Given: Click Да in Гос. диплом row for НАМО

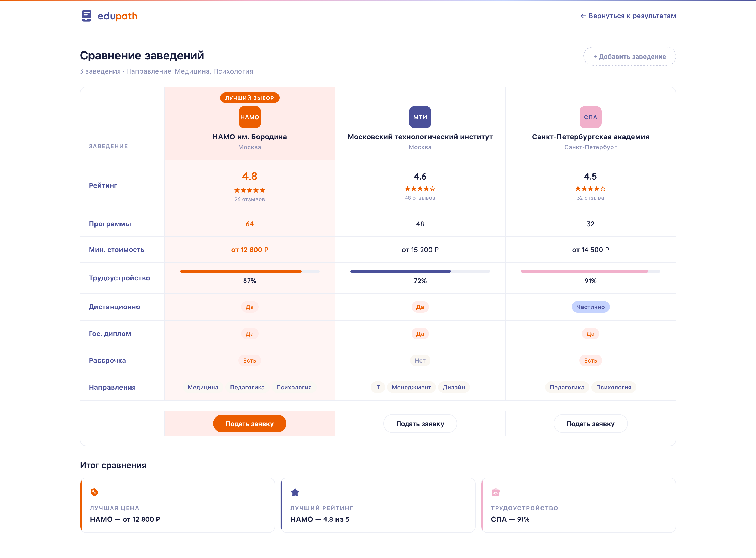Looking at the screenshot, I should [250, 334].
